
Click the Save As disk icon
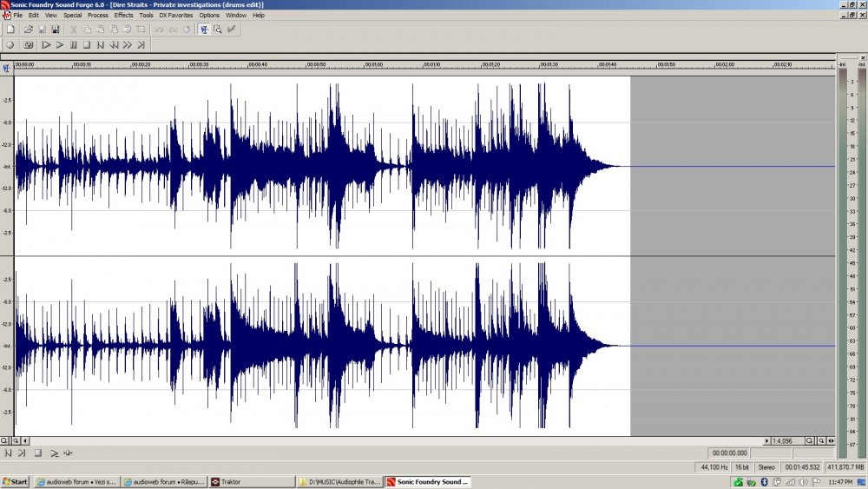(x=56, y=30)
